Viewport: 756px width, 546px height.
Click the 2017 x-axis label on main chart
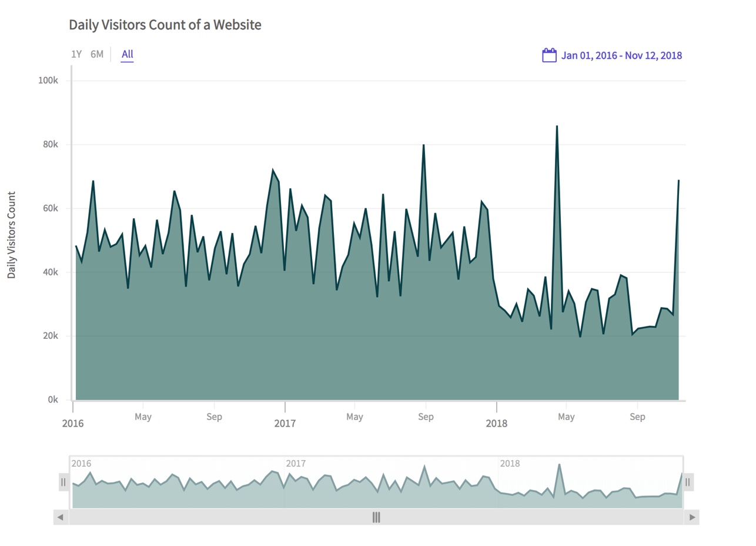285,423
